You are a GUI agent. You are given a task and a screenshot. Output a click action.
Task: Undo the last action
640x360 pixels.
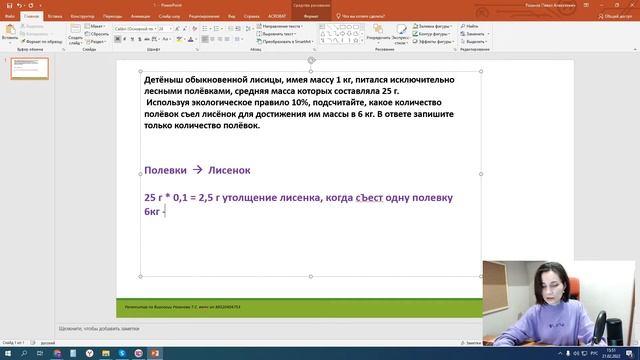pyautogui.click(x=19, y=5)
